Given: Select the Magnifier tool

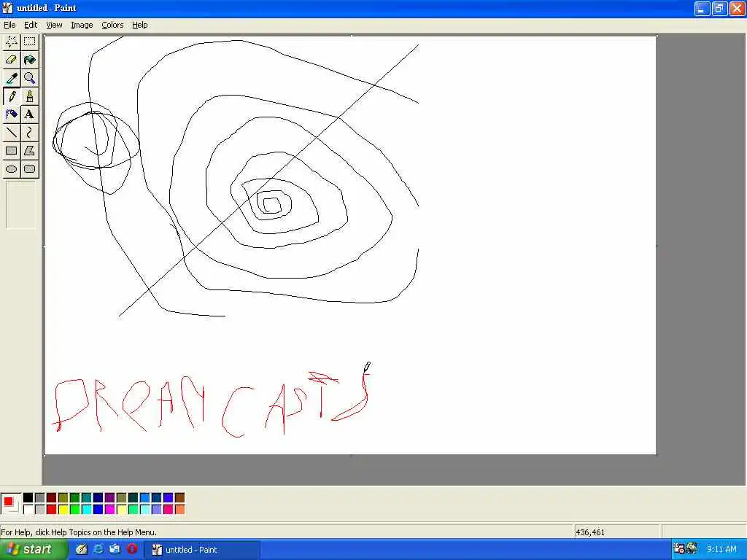Looking at the screenshot, I should [29, 78].
